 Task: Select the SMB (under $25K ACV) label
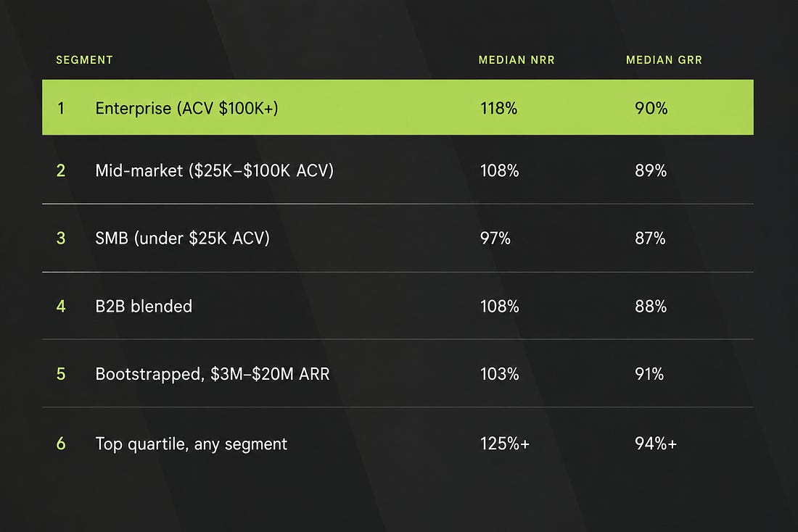click(x=182, y=238)
